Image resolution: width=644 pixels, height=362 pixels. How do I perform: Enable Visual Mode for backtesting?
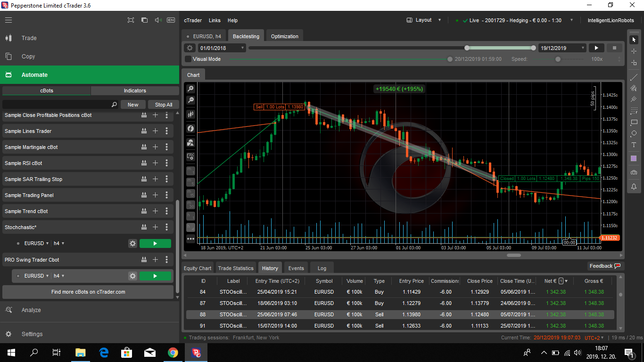(188, 59)
